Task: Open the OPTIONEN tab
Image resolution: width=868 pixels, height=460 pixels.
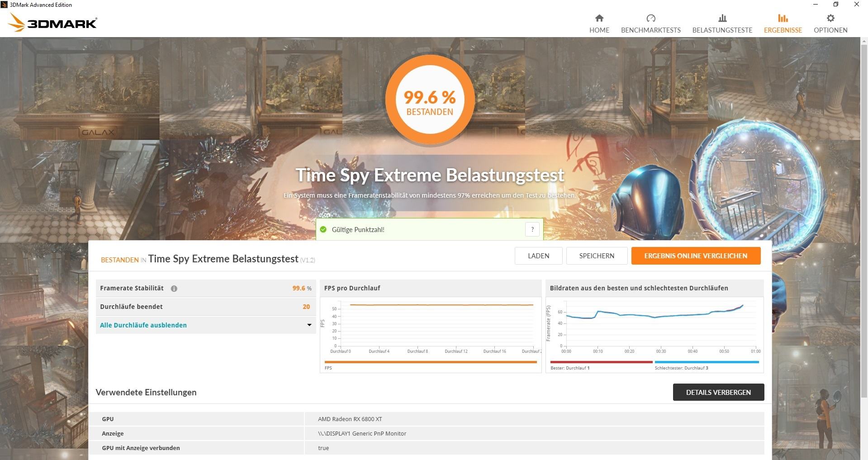Action: tap(830, 24)
